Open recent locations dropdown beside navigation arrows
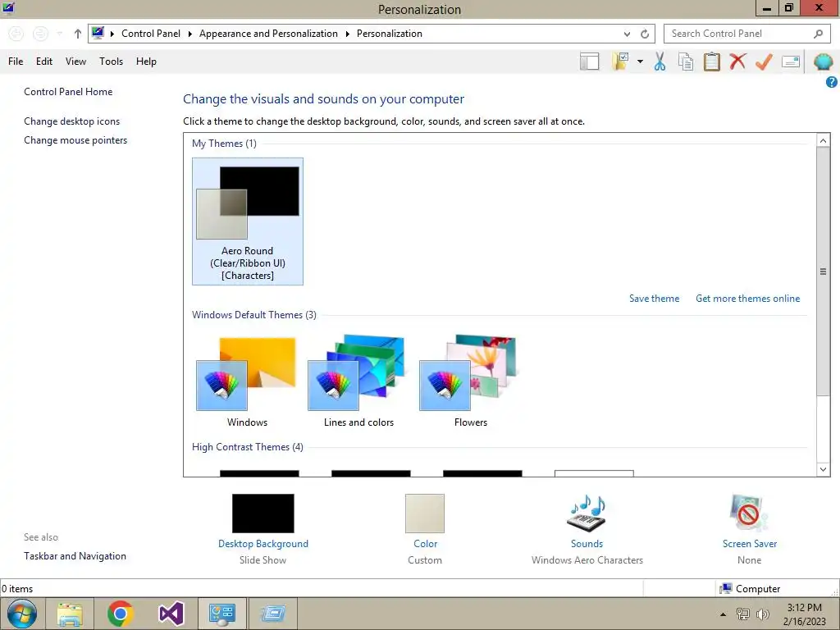 (x=60, y=34)
